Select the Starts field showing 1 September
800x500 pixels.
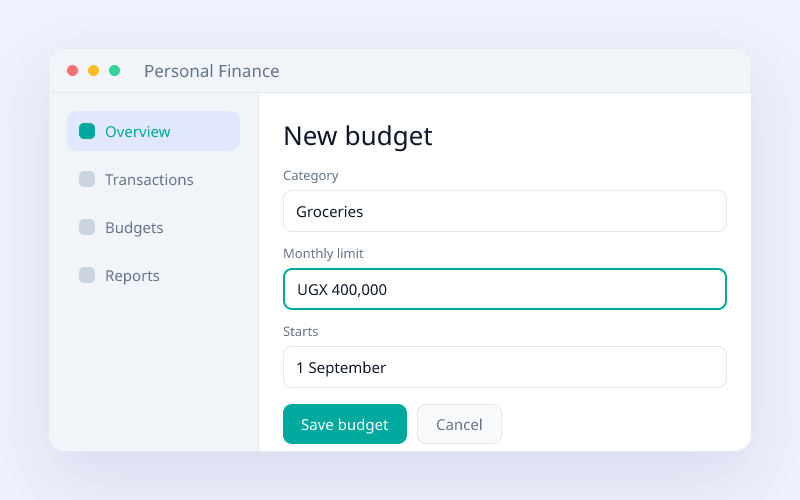[505, 367]
